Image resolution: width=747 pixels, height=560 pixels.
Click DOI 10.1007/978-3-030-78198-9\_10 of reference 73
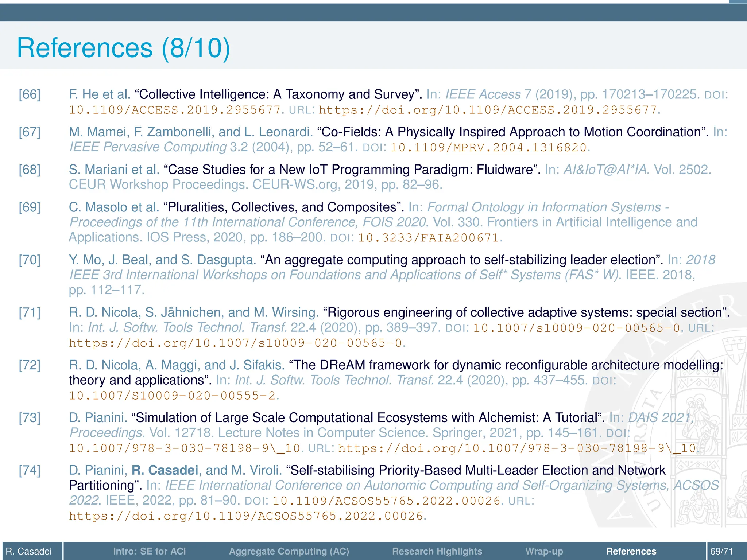coord(184,448)
